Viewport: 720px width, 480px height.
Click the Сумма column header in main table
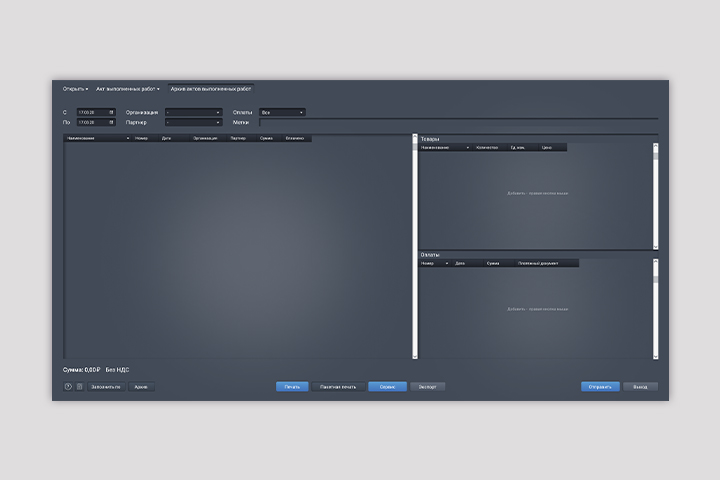(x=269, y=138)
